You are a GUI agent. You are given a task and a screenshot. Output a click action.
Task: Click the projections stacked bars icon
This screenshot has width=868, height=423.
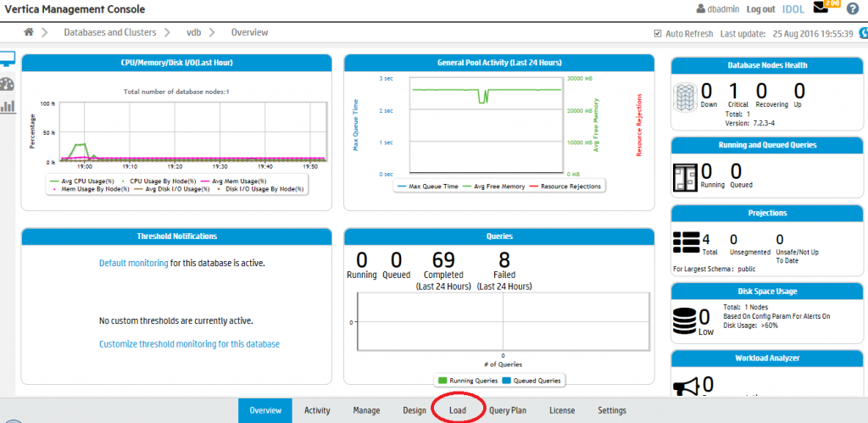[686, 242]
